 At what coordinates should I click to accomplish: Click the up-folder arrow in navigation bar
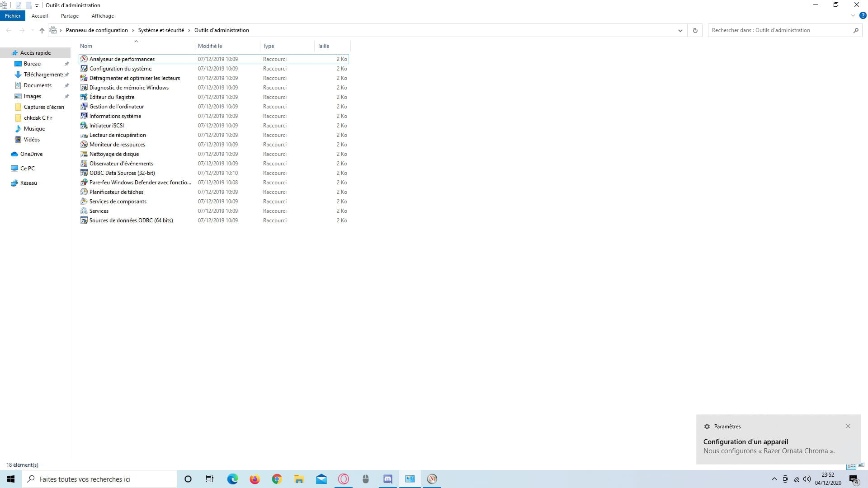pyautogui.click(x=42, y=30)
